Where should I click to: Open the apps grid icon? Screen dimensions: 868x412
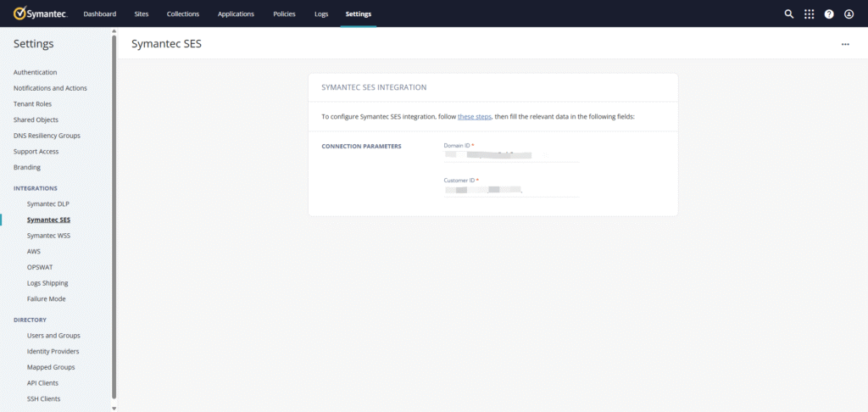(x=809, y=14)
